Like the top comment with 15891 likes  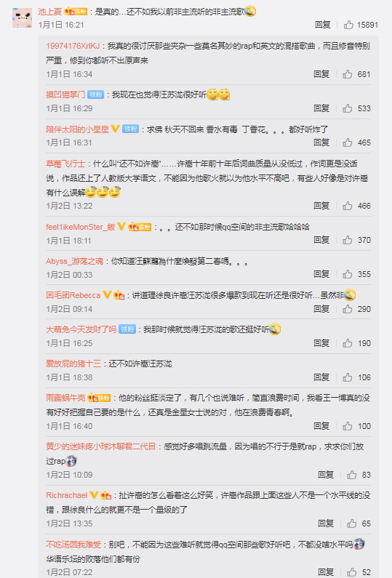click(x=348, y=25)
